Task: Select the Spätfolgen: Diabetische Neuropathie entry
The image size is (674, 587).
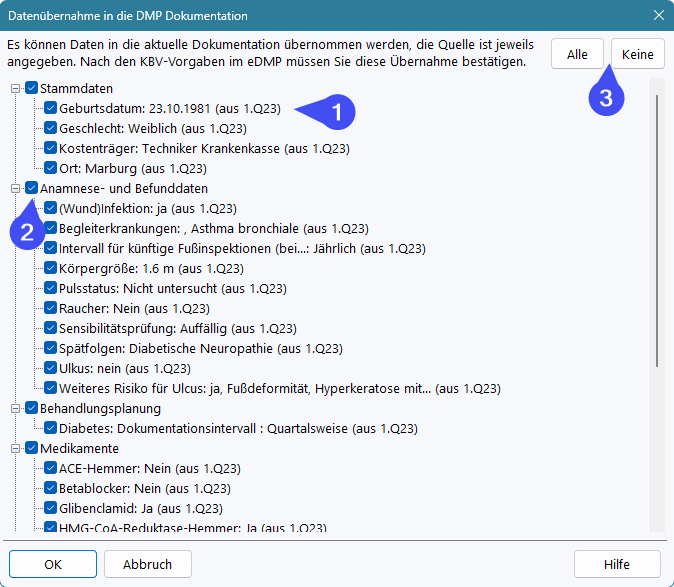Action: click(200, 348)
